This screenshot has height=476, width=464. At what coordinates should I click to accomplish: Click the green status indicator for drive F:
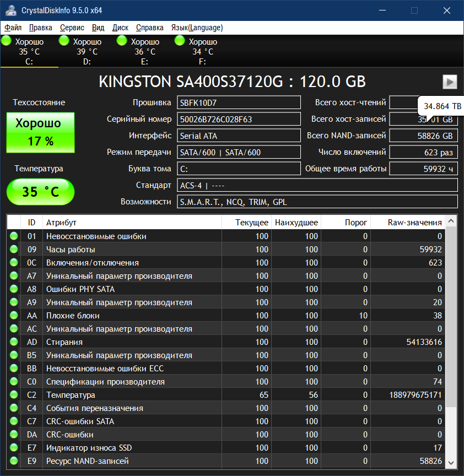(180, 40)
